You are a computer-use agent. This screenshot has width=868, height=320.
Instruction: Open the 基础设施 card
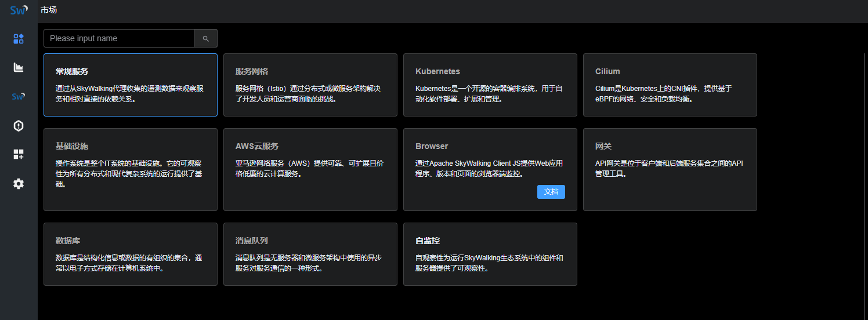coord(131,169)
